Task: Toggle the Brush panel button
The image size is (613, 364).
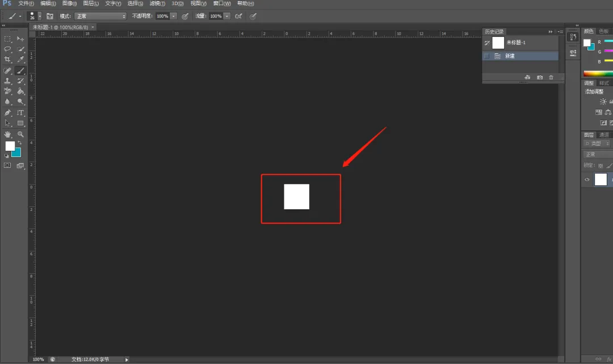Action: tap(49, 16)
